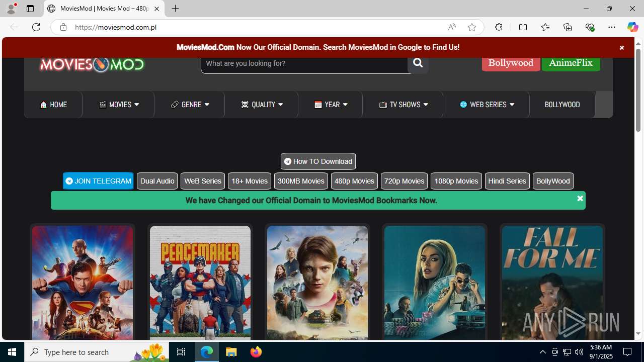Open the Peacemaker poster
The height and width of the screenshot is (362, 644).
click(200, 283)
